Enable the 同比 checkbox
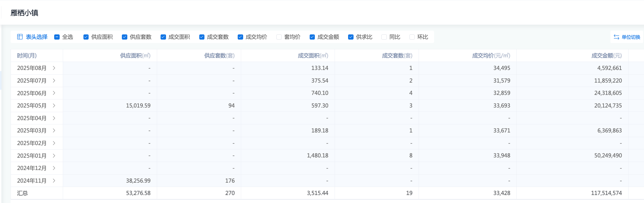This screenshot has width=644, height=203. pos(384,37)
